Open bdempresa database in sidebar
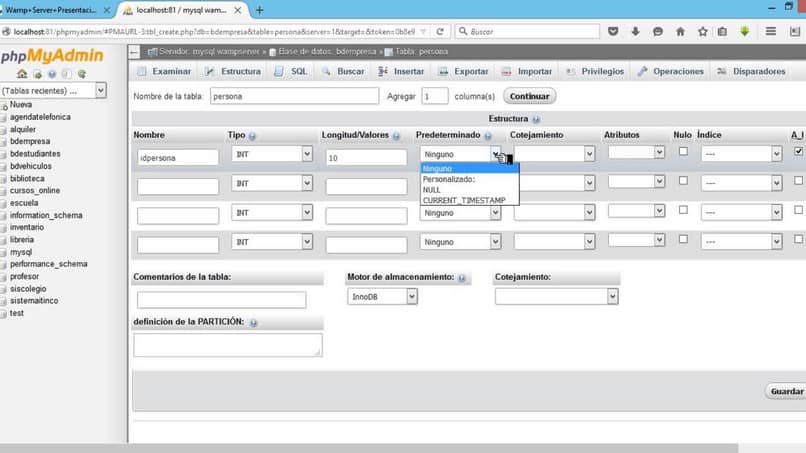Image resolution: width=806 pixels, height=453 pixels. (30, 141)
